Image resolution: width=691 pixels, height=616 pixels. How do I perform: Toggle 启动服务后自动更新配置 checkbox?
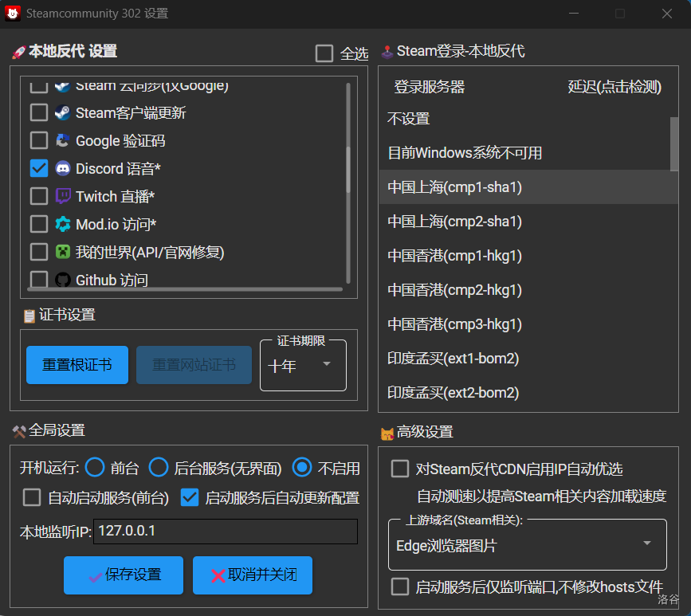coord(190,498)
